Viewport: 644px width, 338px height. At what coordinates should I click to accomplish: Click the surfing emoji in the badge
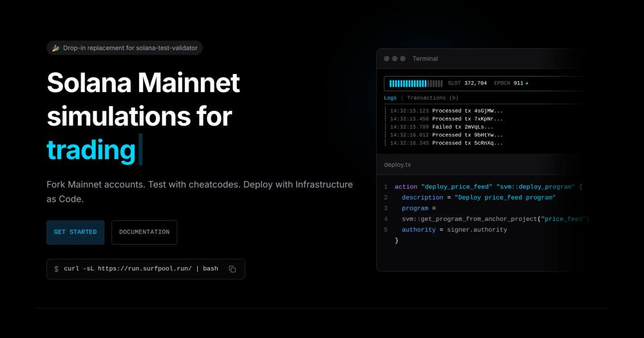pos(55,48)
